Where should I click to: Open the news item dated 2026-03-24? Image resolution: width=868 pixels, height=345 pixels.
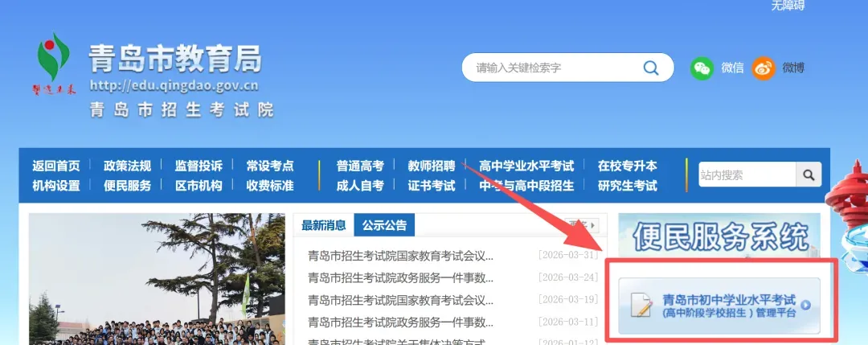pyautogui.click(x=400, y=277)
